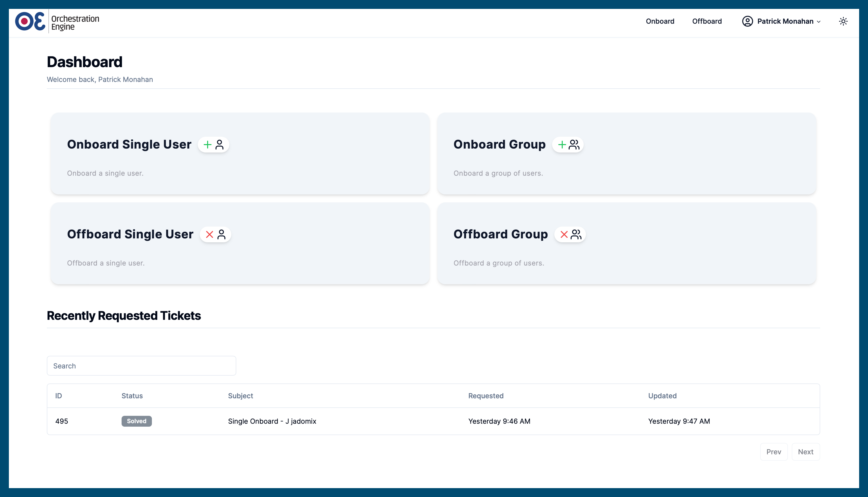Click the Dashboard page heading
Image resolution: width=868 pixels, height=497 pixels.
[85, 62]
